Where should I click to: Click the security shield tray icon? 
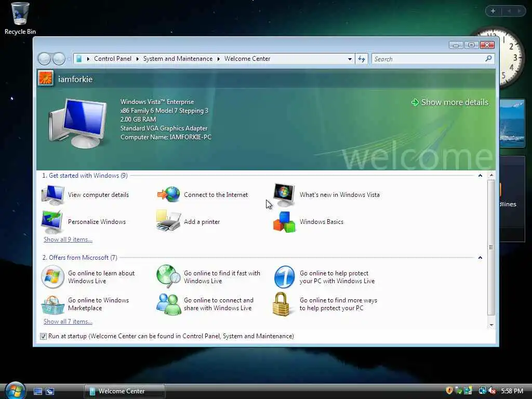pyautogui.click(x=449, y=391)
